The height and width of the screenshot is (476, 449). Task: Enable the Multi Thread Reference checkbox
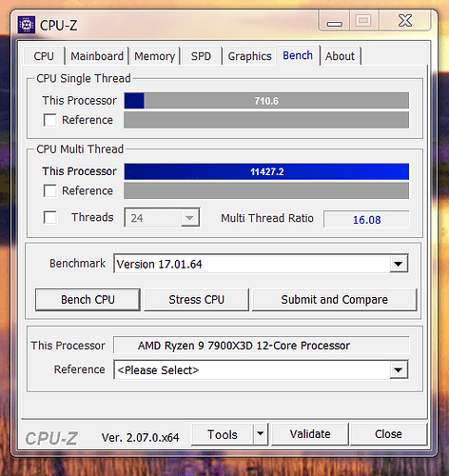click(x=49, y=191)
